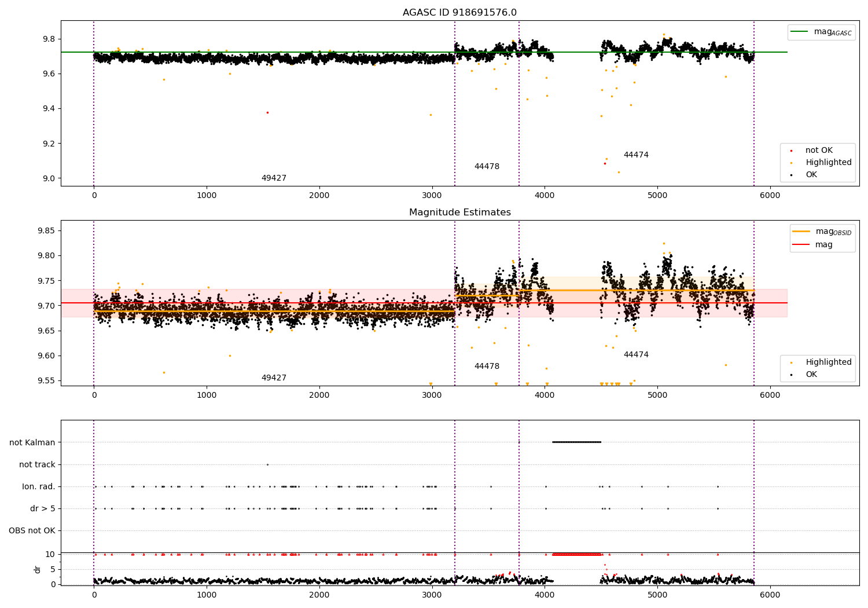868x608 pixels.
Task: Click the 'dr > 5' row label
Action: (x=43, y=508)
